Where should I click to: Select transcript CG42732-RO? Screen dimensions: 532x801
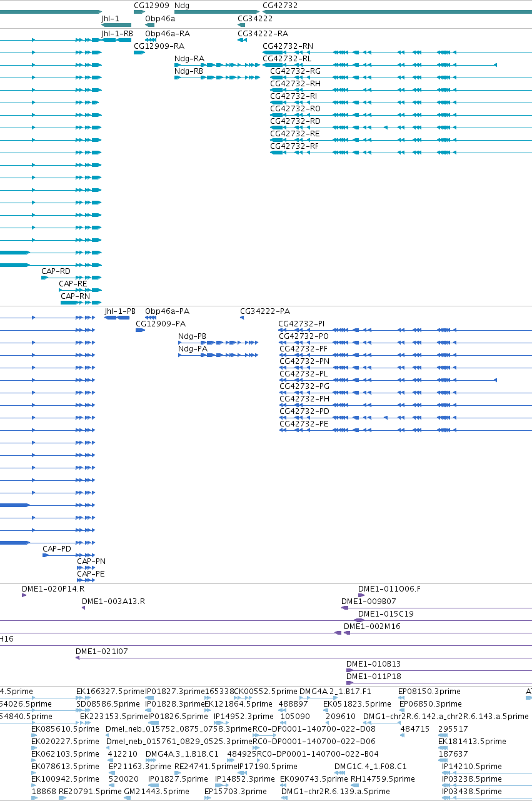click(x=295, y=109)
